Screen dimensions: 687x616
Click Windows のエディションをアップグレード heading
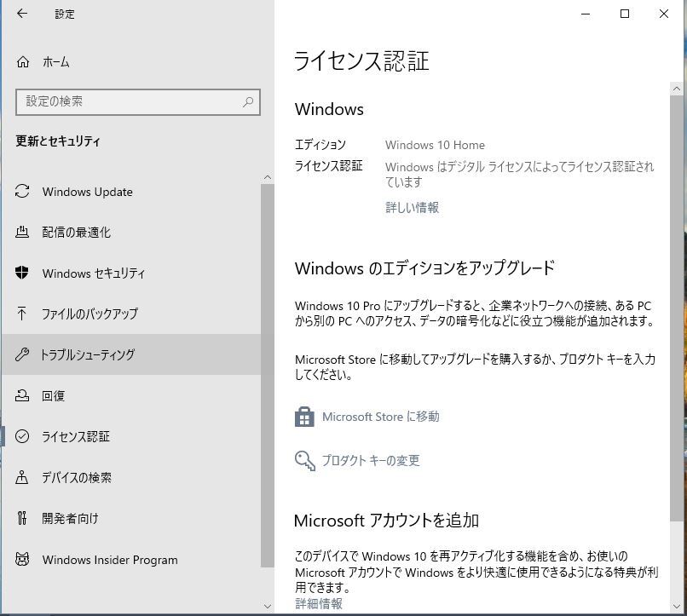click(x=424, y=268)
